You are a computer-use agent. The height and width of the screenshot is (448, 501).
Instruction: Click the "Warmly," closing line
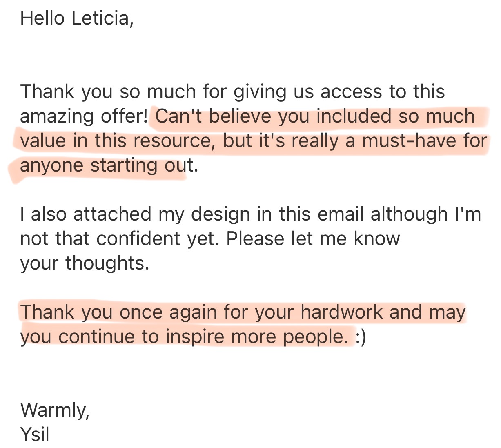(55, 410)
